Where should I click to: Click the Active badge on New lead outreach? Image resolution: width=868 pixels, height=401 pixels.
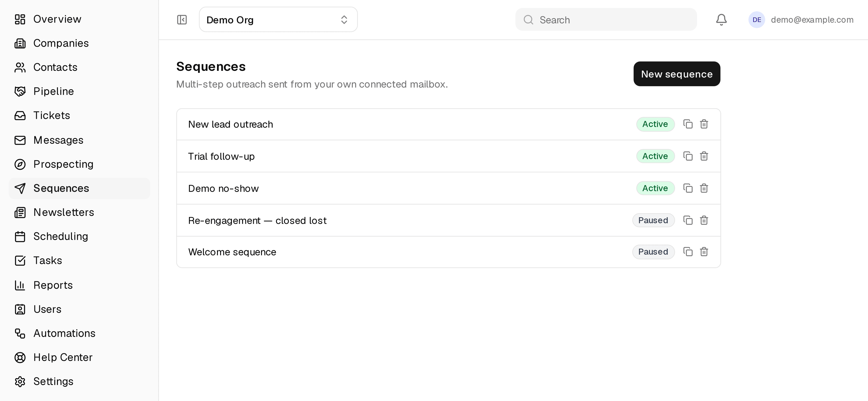tap(655, 124)
